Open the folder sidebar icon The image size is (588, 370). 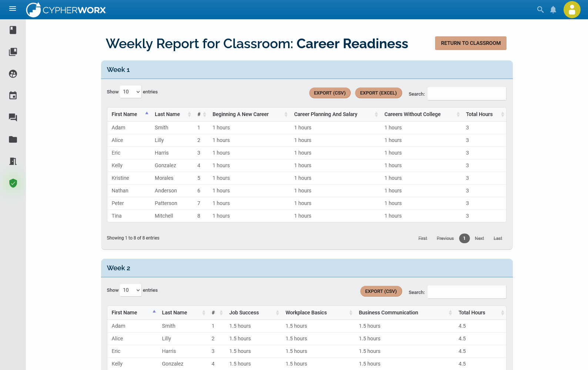click(13, 139)
